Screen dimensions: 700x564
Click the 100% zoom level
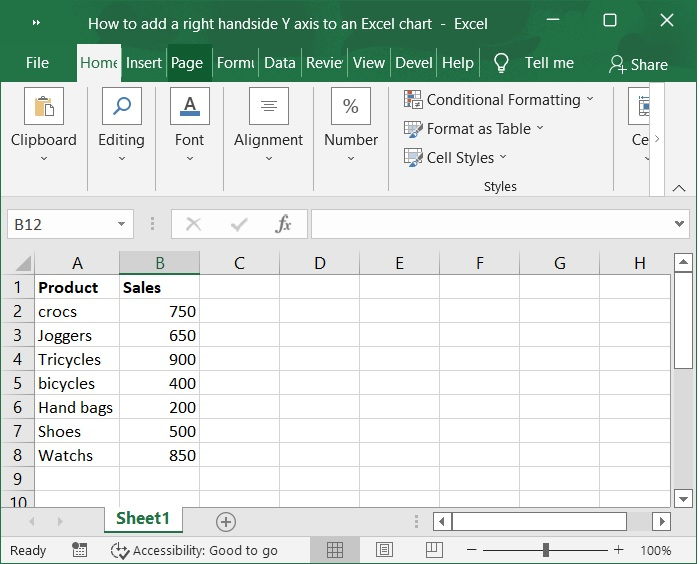tap(655, 550)
